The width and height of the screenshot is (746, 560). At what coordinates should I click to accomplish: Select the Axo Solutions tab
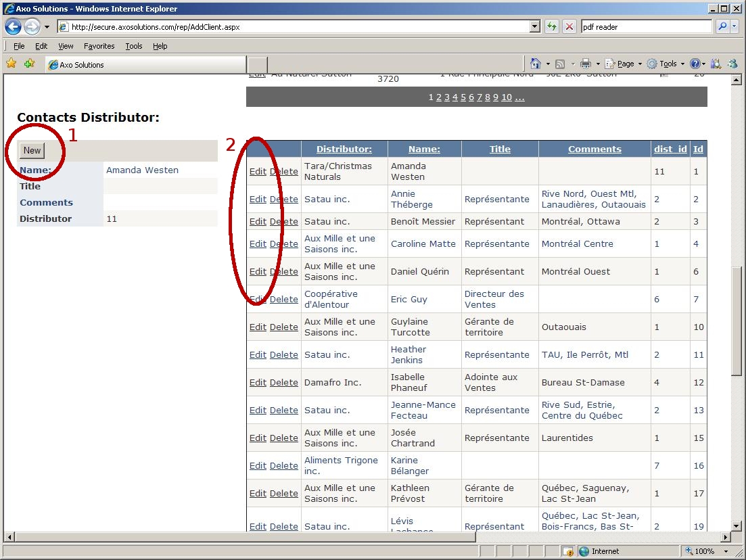[x=145, y=65]
